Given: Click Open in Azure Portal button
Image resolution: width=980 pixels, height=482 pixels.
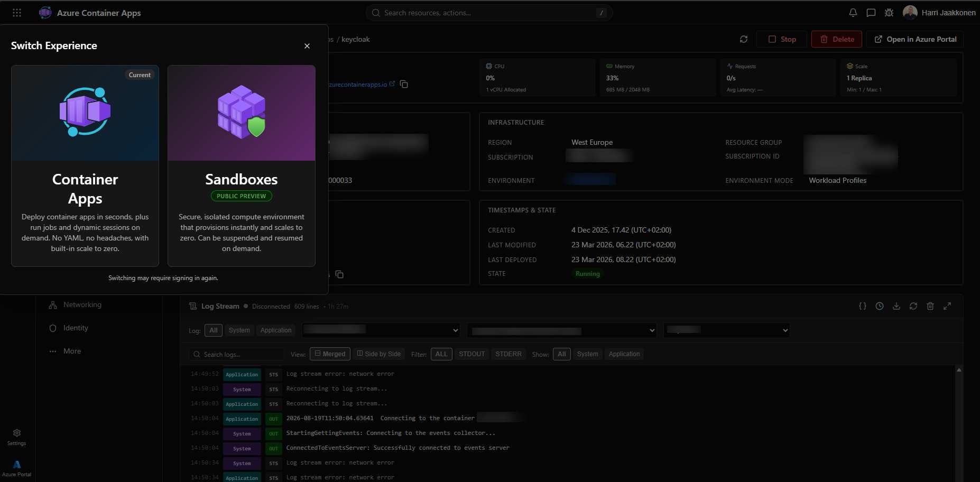Looking at the screenshot, I should point(915,39).
